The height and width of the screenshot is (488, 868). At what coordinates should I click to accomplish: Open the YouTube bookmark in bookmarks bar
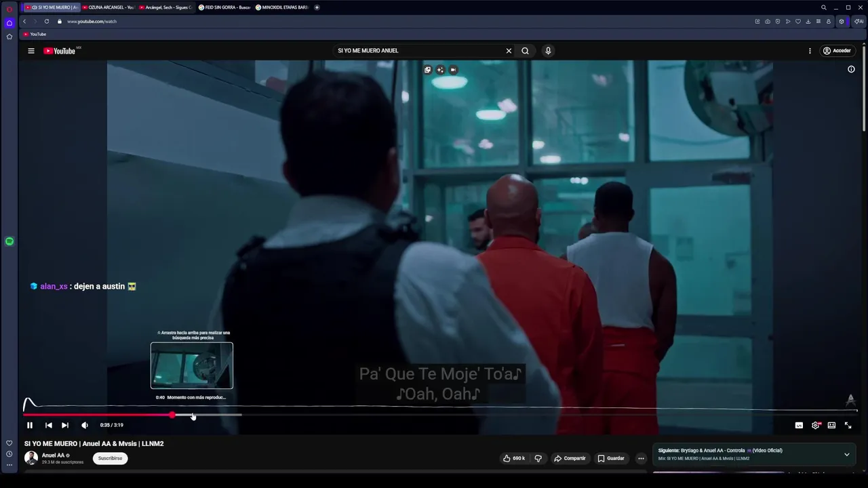pyautogui.click(x=35, y=35)
